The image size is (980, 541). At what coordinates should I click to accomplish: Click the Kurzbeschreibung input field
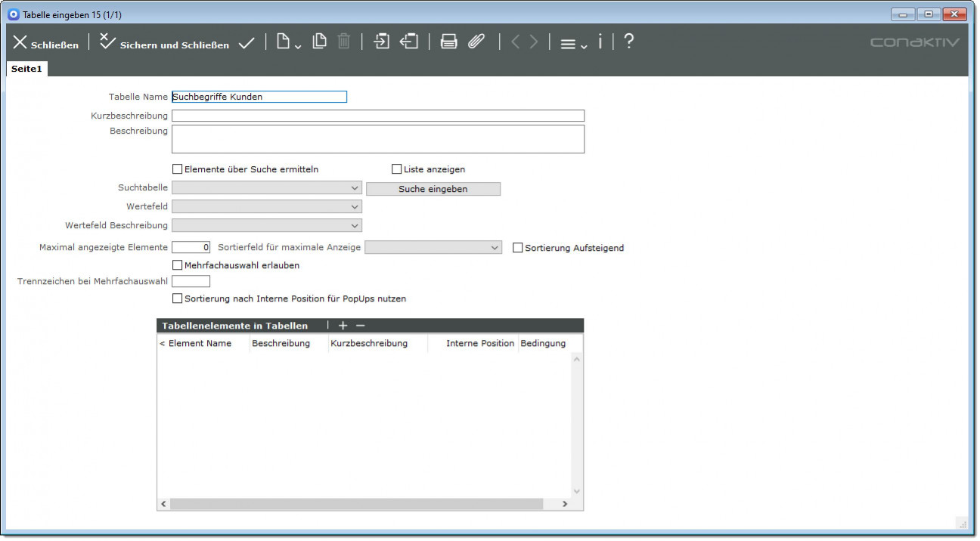coord(378,116)
